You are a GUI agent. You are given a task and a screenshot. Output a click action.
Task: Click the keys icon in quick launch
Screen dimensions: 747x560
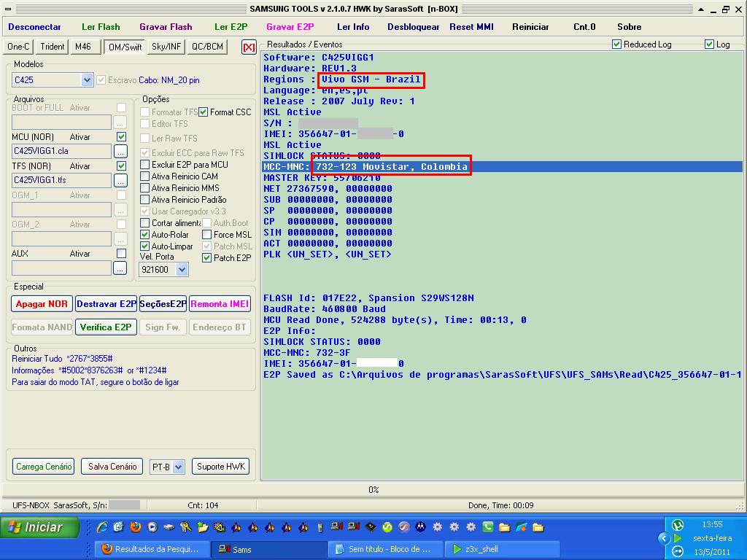tap(186, 527)
